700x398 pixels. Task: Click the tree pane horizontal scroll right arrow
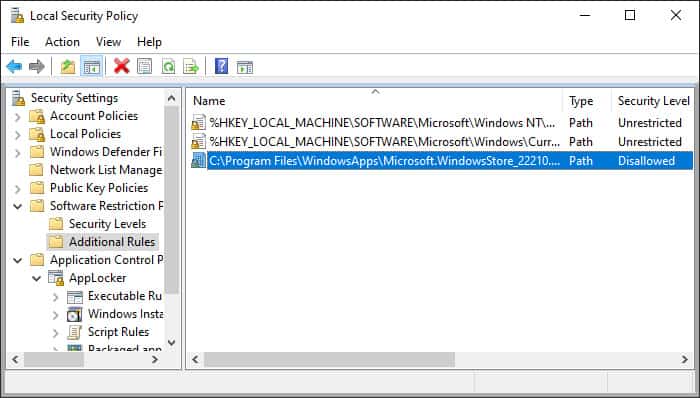155,359
